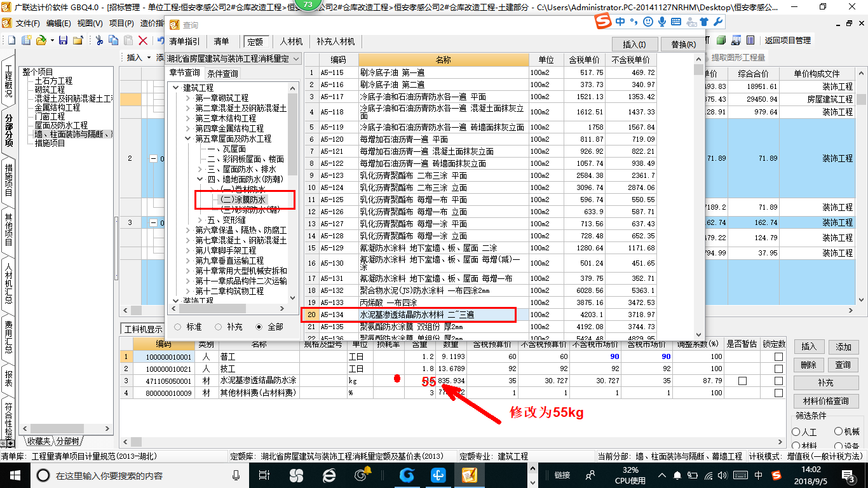
Task: Click the Sogou skin shirt icon
Action: [x=703, y=22]
